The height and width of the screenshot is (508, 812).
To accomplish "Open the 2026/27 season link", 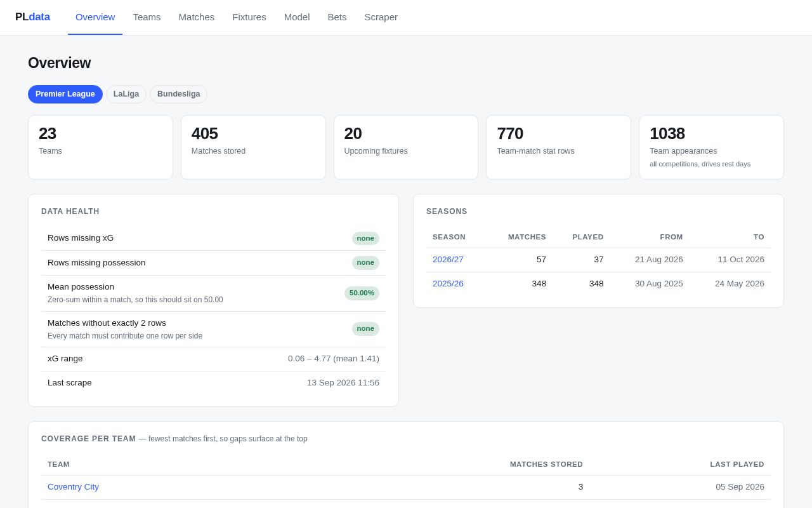I will [448, 260].
